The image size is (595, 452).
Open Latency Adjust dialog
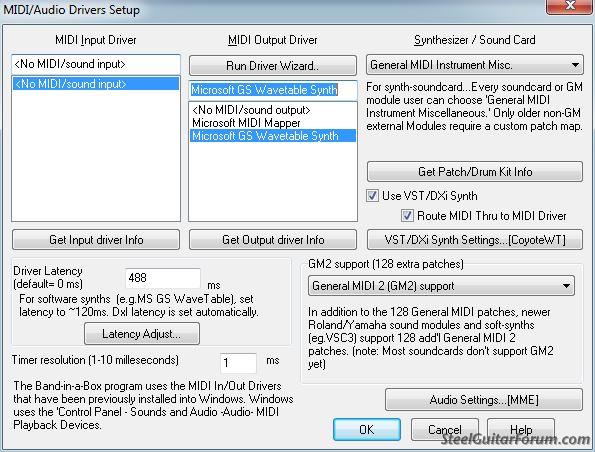click(x=142, y=334)
